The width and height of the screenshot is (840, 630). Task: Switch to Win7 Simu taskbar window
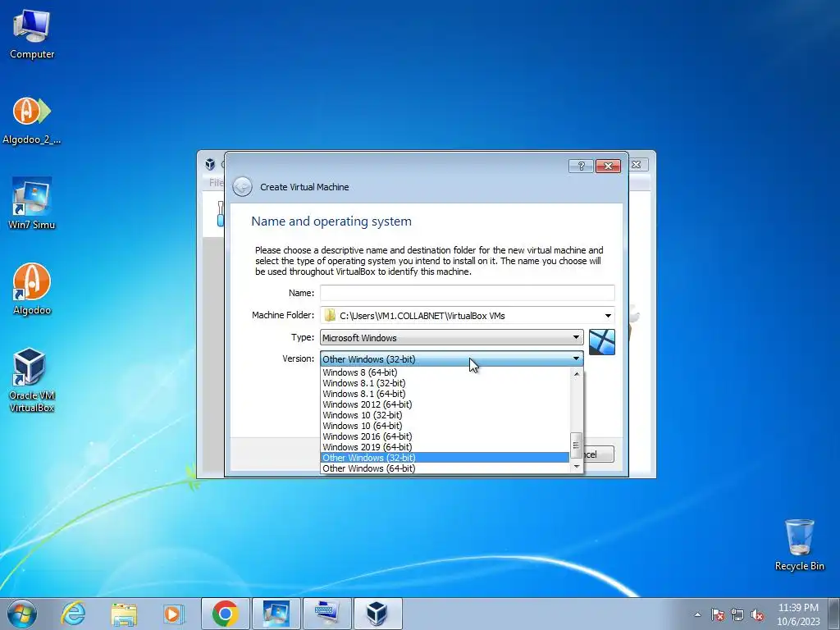click(276, 614)
